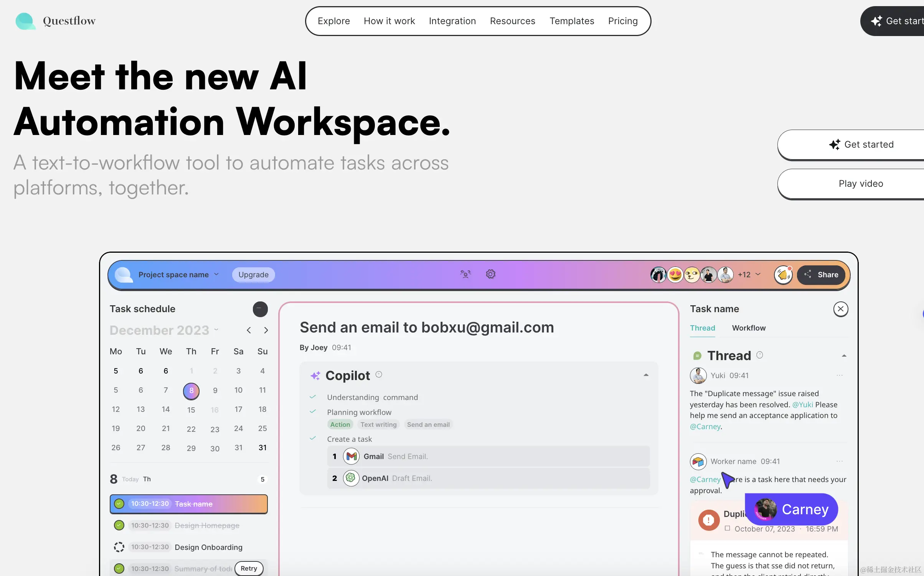The width and height of the screenshot is (924, 576).
Task: Click the notification bell avatar icon
Action: click(x=783, y=275)
